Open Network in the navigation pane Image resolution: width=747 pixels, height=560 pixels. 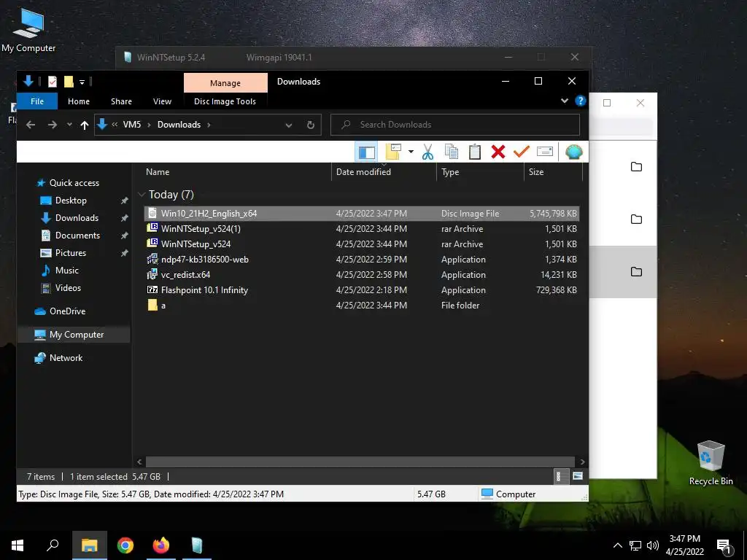(66, 357)
